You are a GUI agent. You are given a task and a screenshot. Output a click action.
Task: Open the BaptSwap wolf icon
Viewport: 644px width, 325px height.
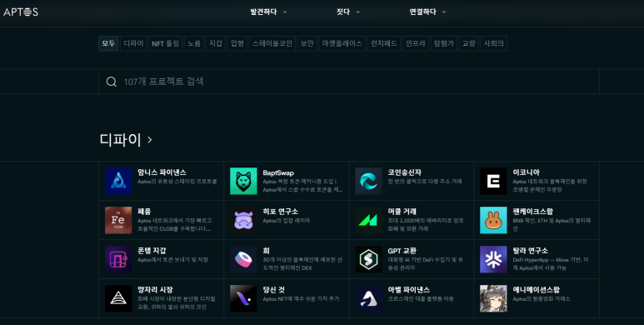(x=243, y=181)
